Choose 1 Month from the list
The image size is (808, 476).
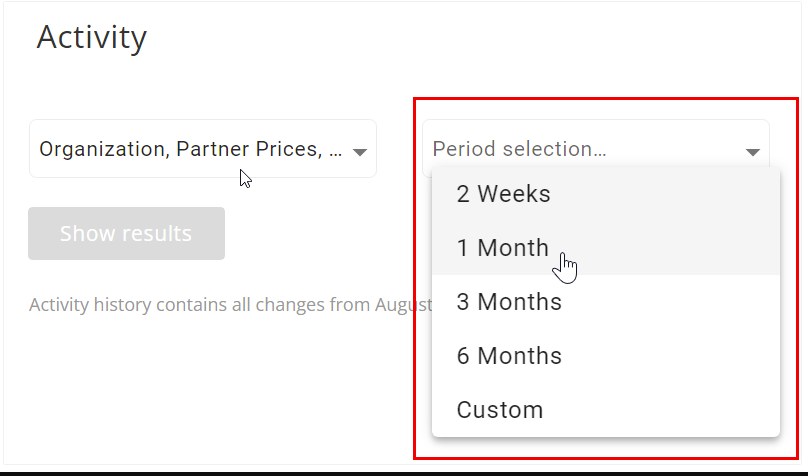(606, 248)
